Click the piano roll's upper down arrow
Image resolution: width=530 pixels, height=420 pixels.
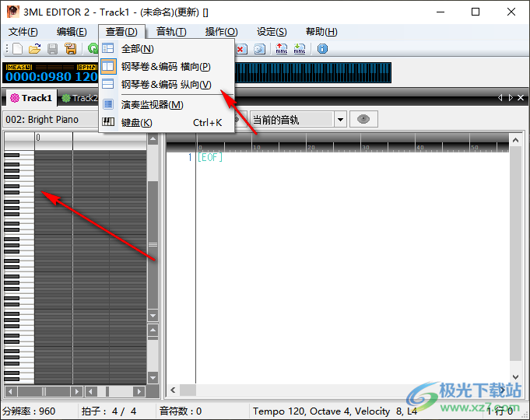[x=153, y=316]
